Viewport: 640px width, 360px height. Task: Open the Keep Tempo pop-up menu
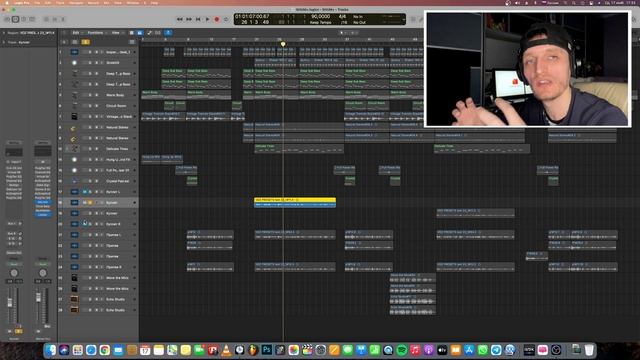pyautogui.click(x=320, y=22)
